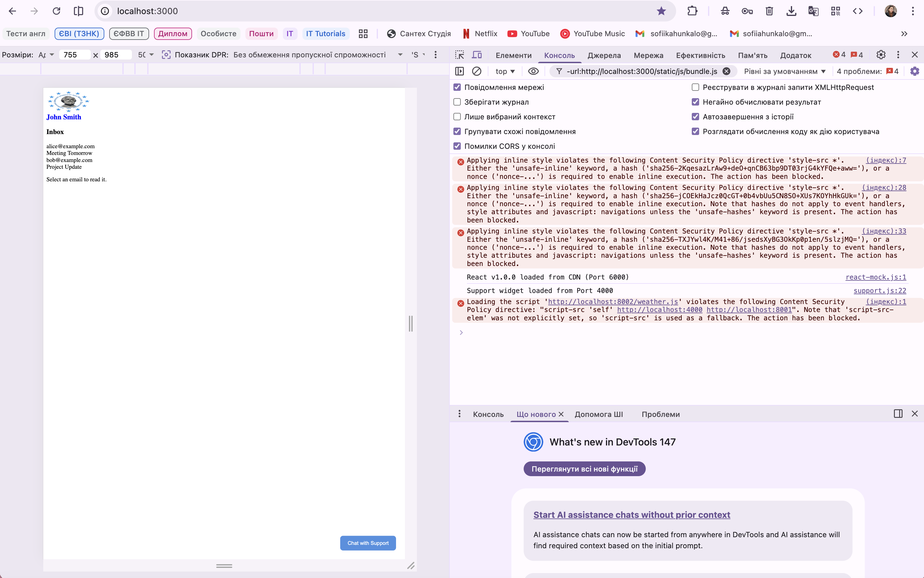Open DevTools settings gear
Image resolution: width=924 pixels, height=578 pixels.
click(x=881, y=55)
